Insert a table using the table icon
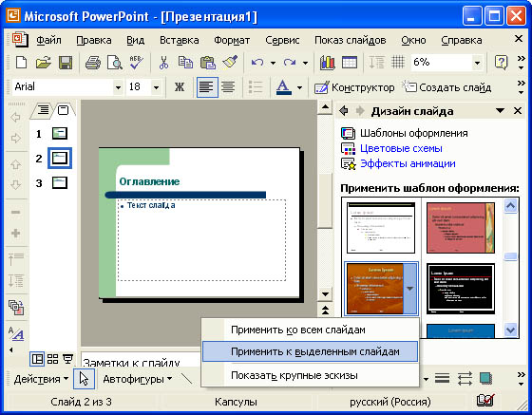This screenshot has width=532, height=415. (x=350, y=63)
